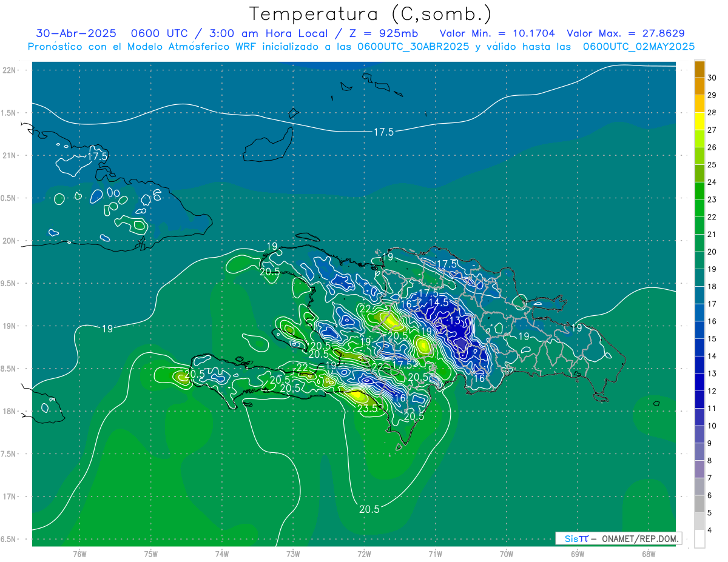Screen dimensions: 728x562
Task: Click the legend value 30
Action: (712, 78)
